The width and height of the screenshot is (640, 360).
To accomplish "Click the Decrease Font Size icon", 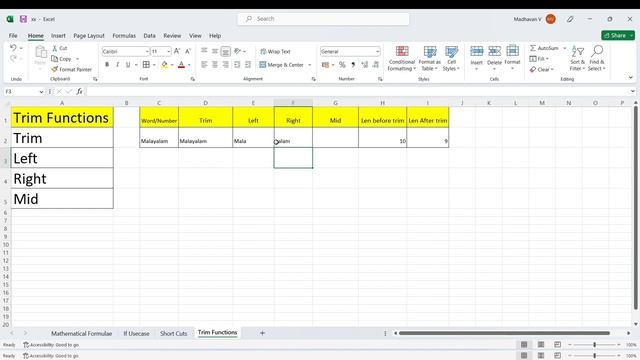I will coord(188,51).
